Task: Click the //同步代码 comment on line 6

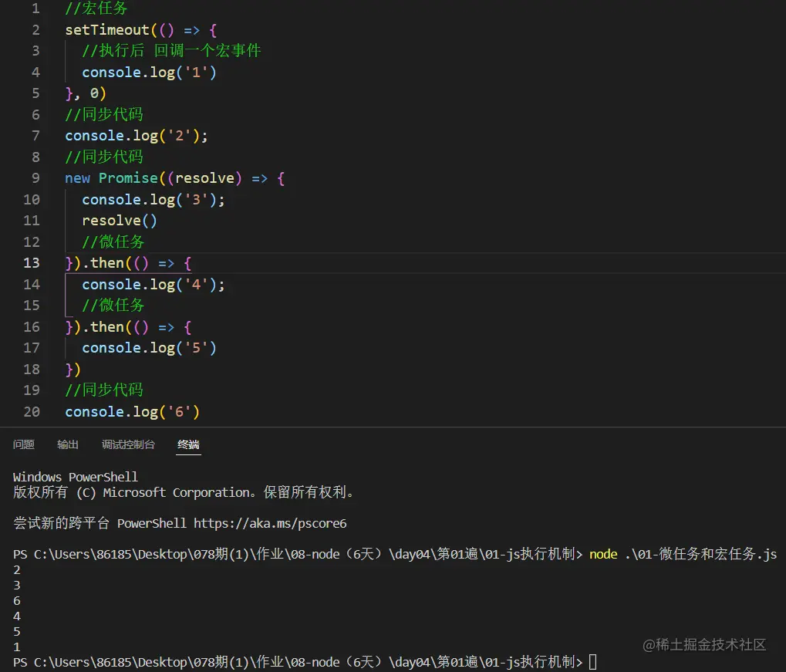Action: [x=104, y=114]
